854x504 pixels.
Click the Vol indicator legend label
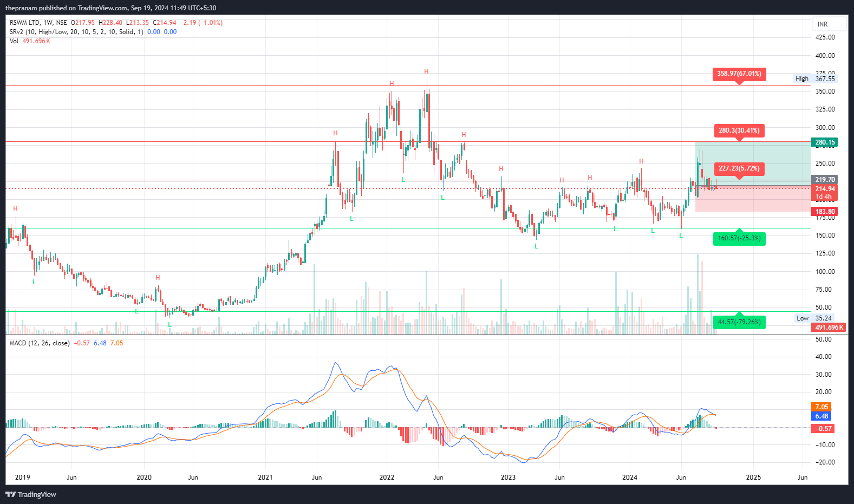pyautogui.click(x=14, y=41)
